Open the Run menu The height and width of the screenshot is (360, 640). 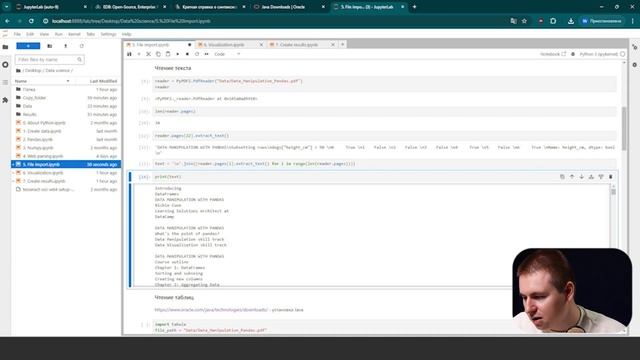click(x=59, y=34)
